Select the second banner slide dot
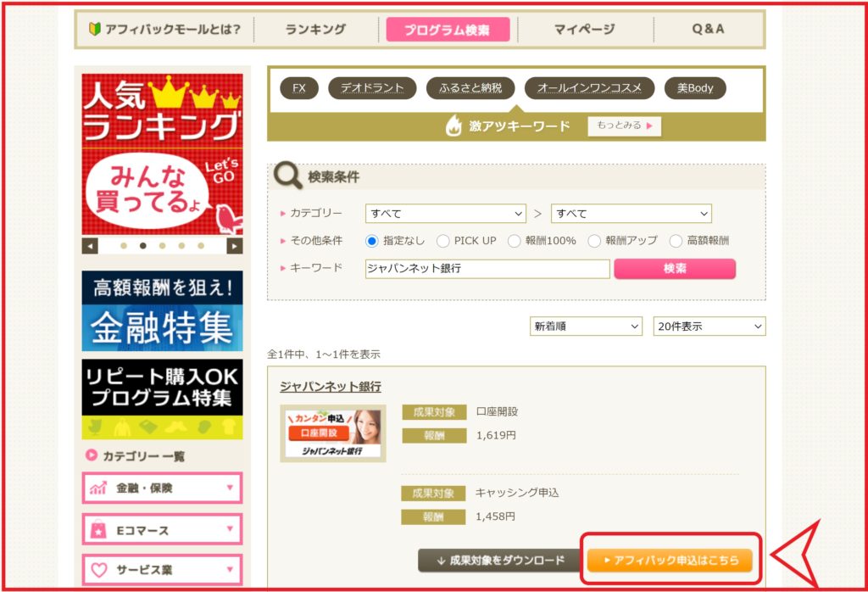 pos(142,246)
